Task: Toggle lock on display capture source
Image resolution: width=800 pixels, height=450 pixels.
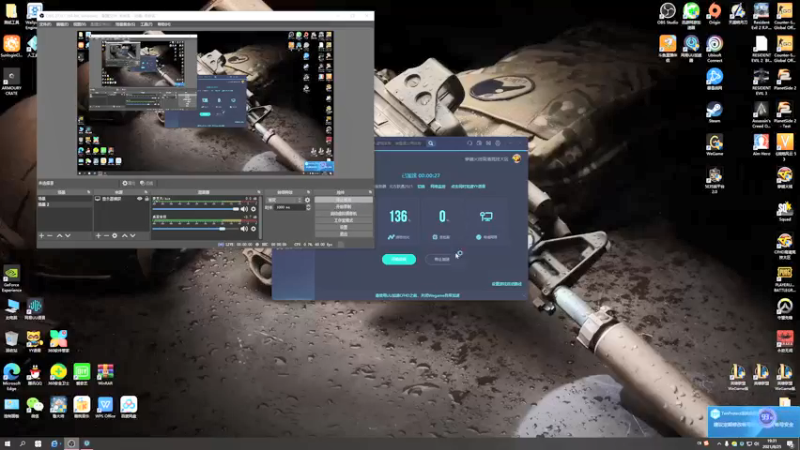Action: [146, 198]
